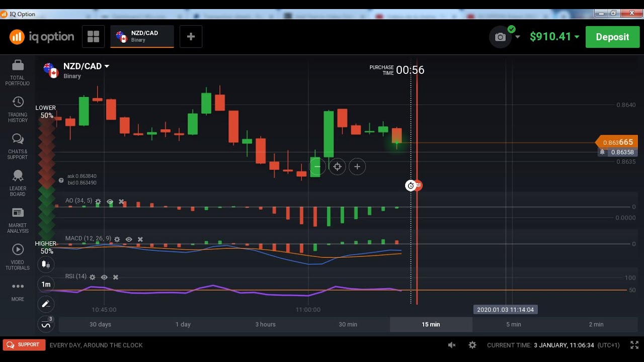Expand the account balance $910.41 dropdown
The height and width of the screenshot is (362, 644).
[577, 37]
